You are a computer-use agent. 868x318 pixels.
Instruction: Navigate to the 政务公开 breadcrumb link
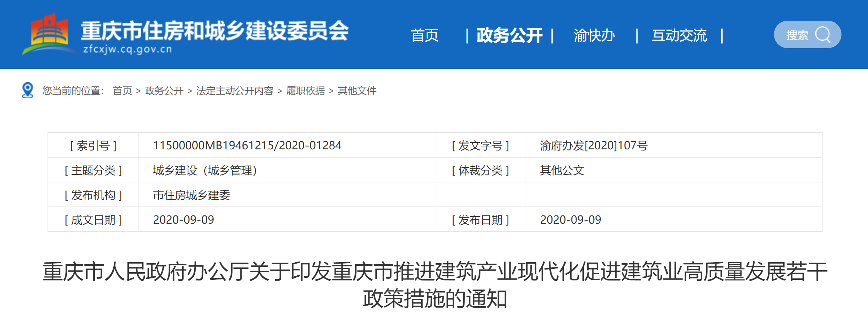(x=164, y=91)
